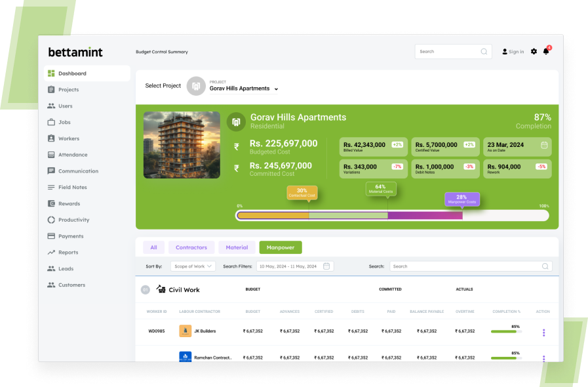Show the All tab
Screen dimensions: 588x387
pos(153,247)
